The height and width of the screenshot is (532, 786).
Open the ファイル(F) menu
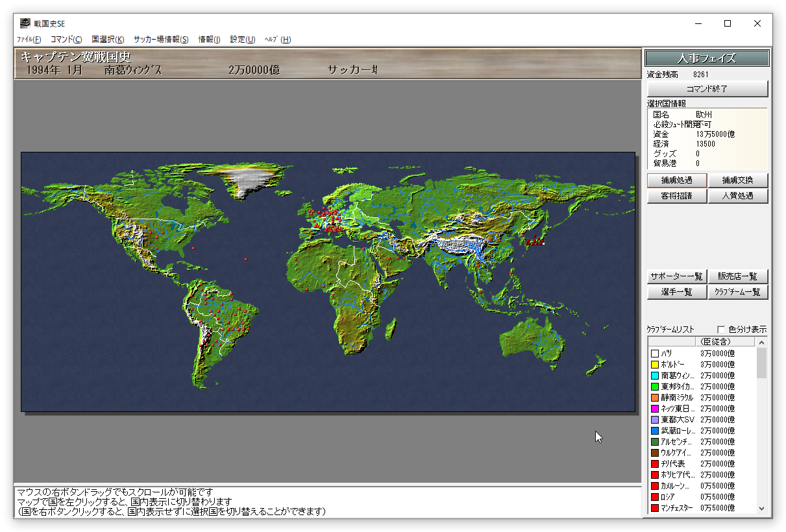pos(29,40)
